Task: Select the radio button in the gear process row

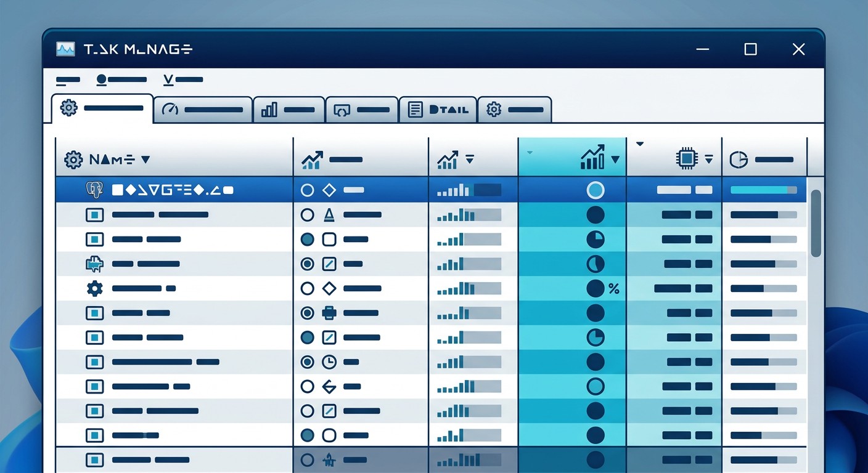Action: pos(307,288)
